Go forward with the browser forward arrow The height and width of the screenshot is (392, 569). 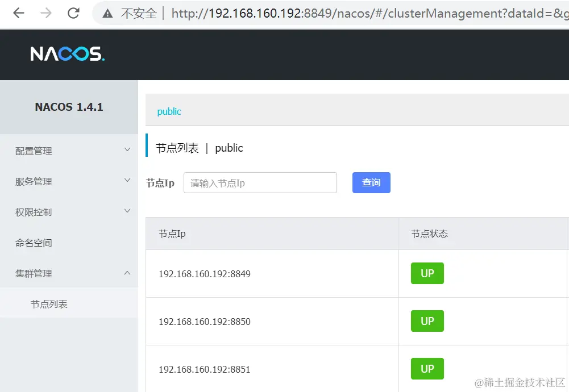(46, 14)
